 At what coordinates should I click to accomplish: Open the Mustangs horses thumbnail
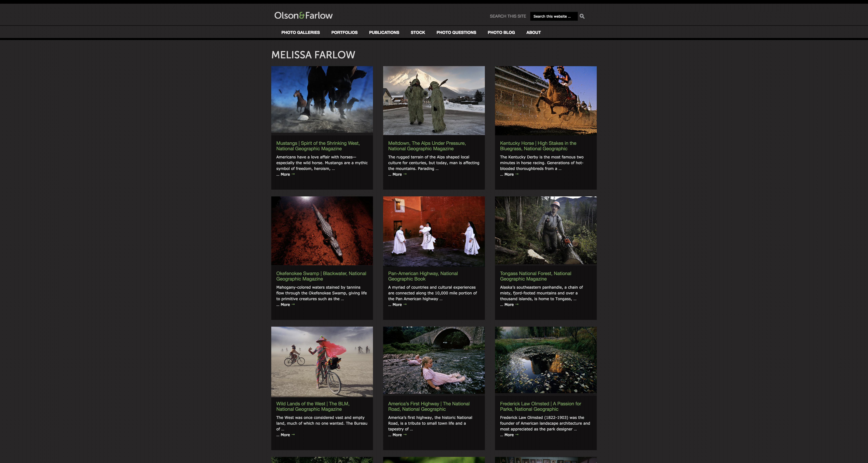(322, 100)
